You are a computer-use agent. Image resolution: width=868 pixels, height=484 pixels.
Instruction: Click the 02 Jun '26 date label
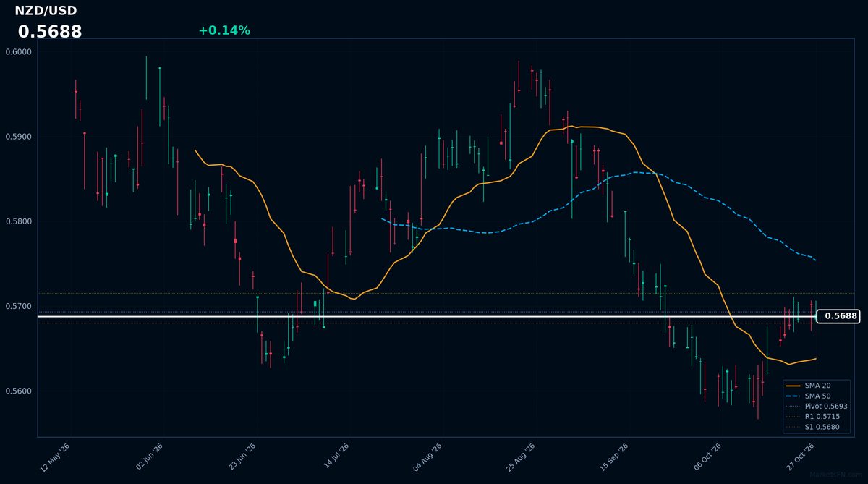click(x=149, y=458)
